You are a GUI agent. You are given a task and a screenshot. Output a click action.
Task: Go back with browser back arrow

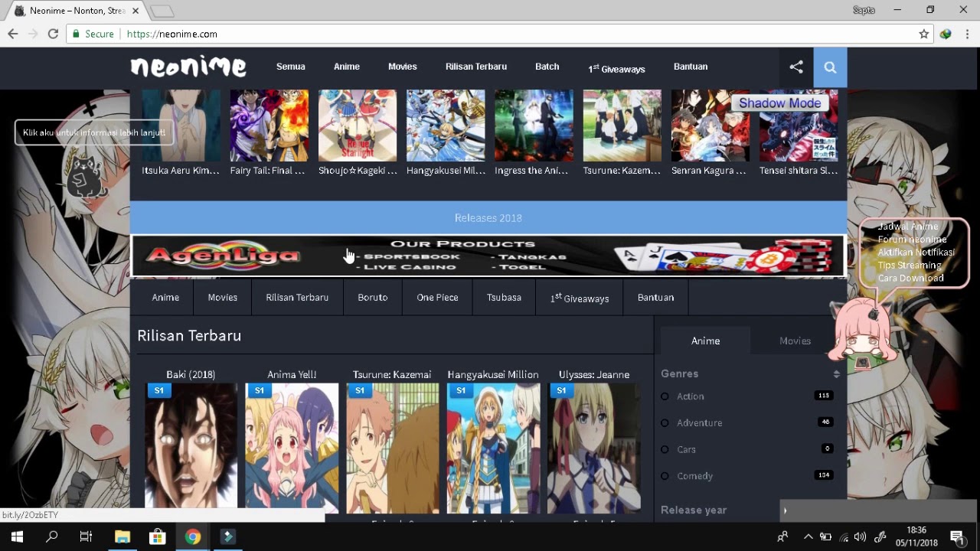coord(13,34)
